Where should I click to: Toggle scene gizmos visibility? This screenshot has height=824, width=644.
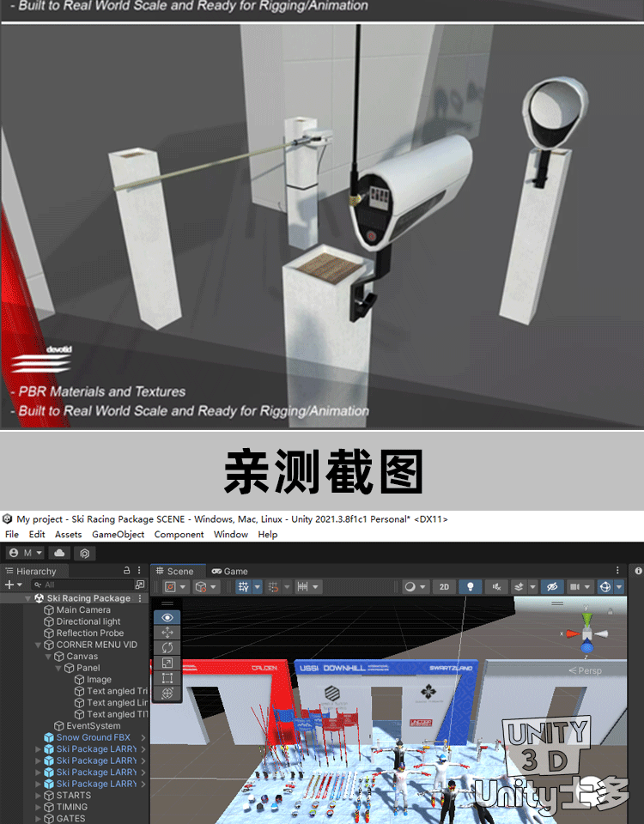tap(605, 587)
